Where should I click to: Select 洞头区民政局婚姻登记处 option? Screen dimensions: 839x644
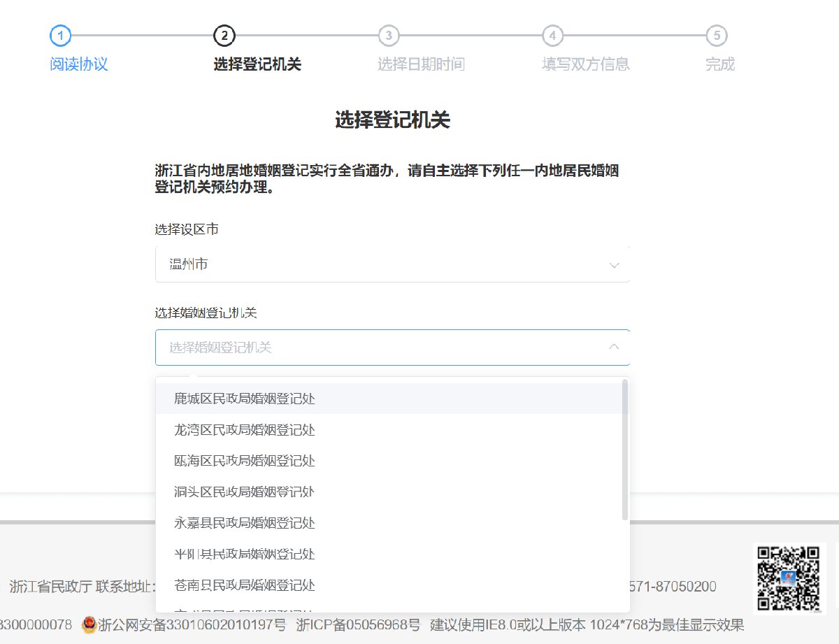pyautogui.click(x=245, y=492)
